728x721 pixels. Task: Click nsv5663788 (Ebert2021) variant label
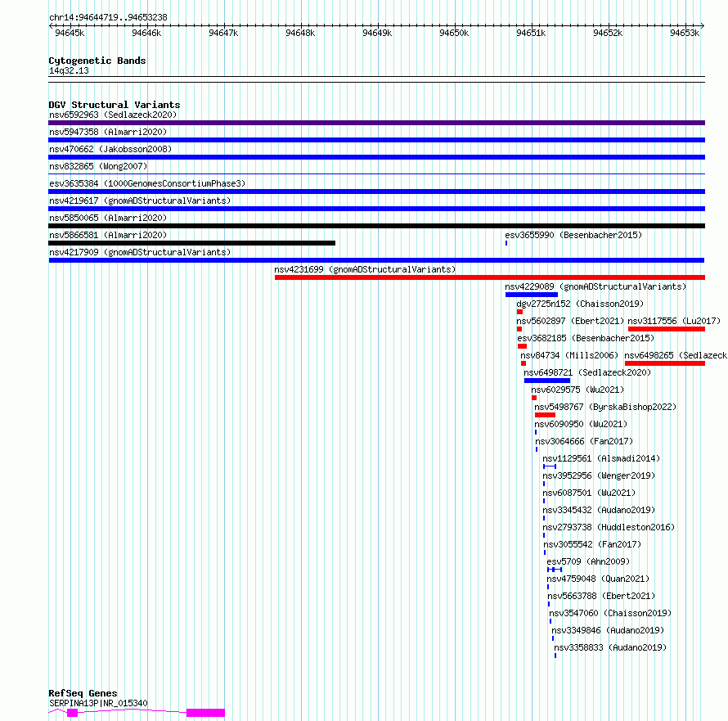pos(601,596)
